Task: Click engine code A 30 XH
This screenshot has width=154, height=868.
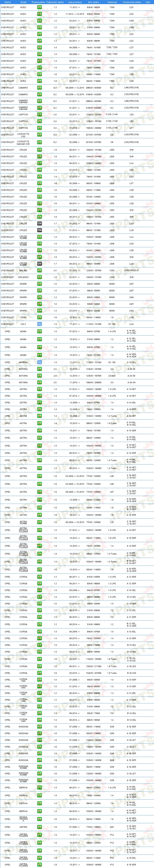Action: pos(132,382)
